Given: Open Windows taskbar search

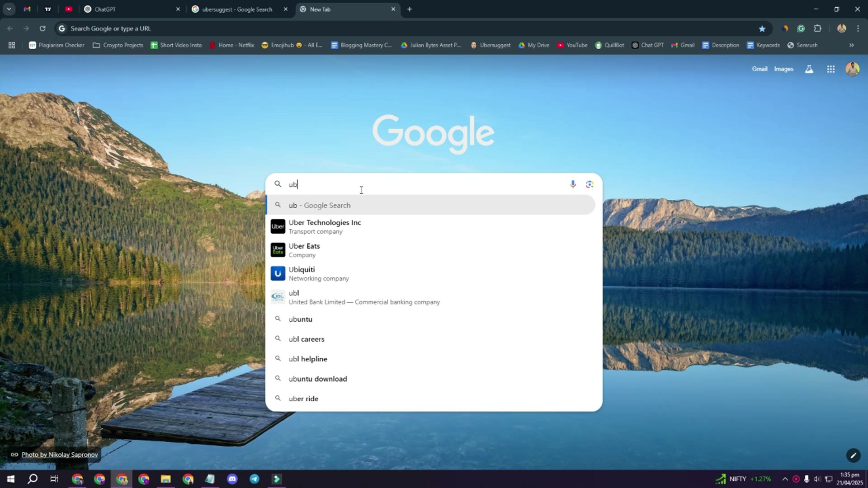Looking at the screenshot, I should click(x=33, y=479).
